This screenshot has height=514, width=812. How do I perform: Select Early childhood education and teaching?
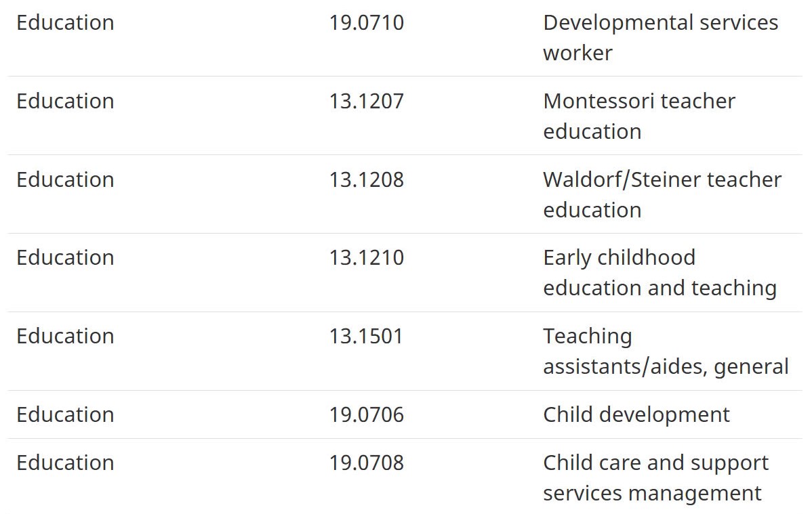point(659,273)
